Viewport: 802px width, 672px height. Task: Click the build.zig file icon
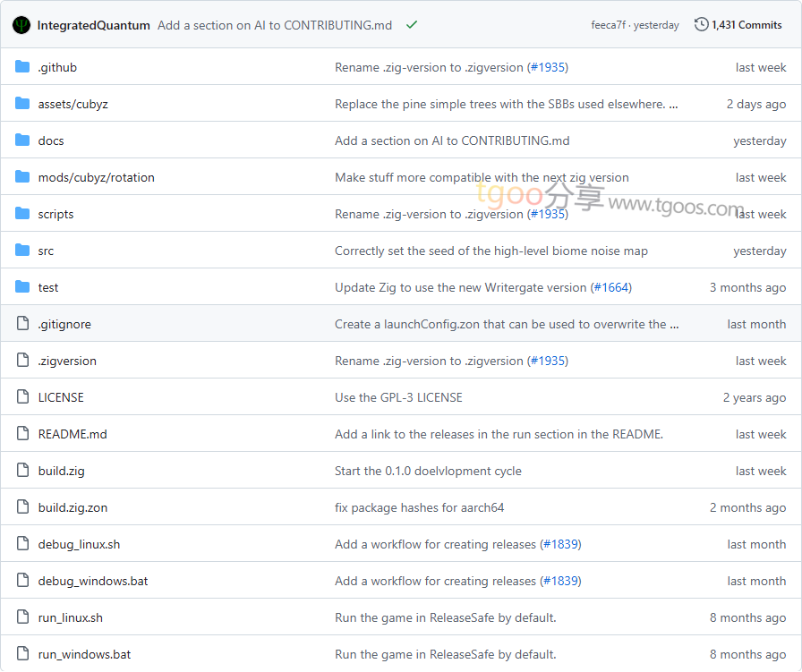[22, 471]
